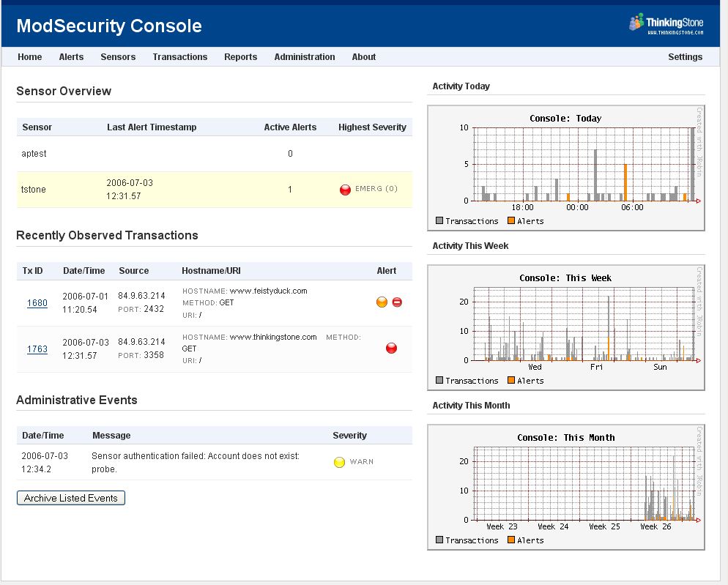728x585 pixels.
Task: Click the orange Alerts legend swatch in This Month chart
Action: (x=511, y=540)
